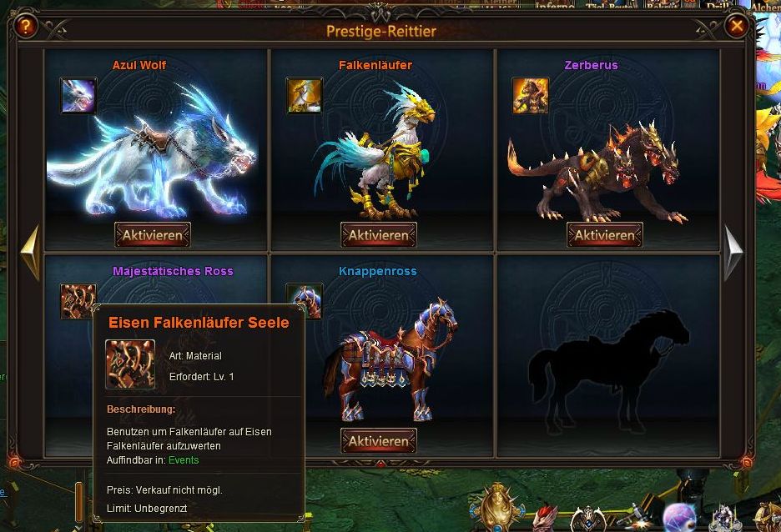Click the Zerberus soul icon
The image size is (781, 532).
(x=531, y=96)
